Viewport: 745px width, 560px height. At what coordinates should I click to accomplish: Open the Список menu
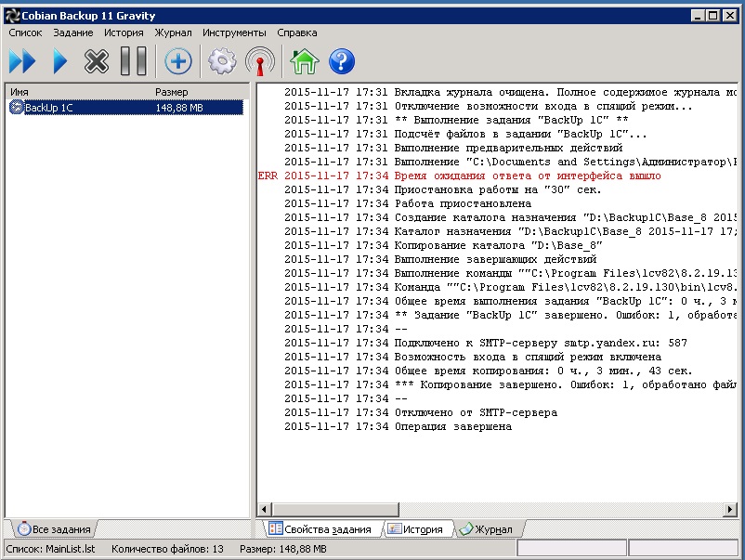(25, 33)
